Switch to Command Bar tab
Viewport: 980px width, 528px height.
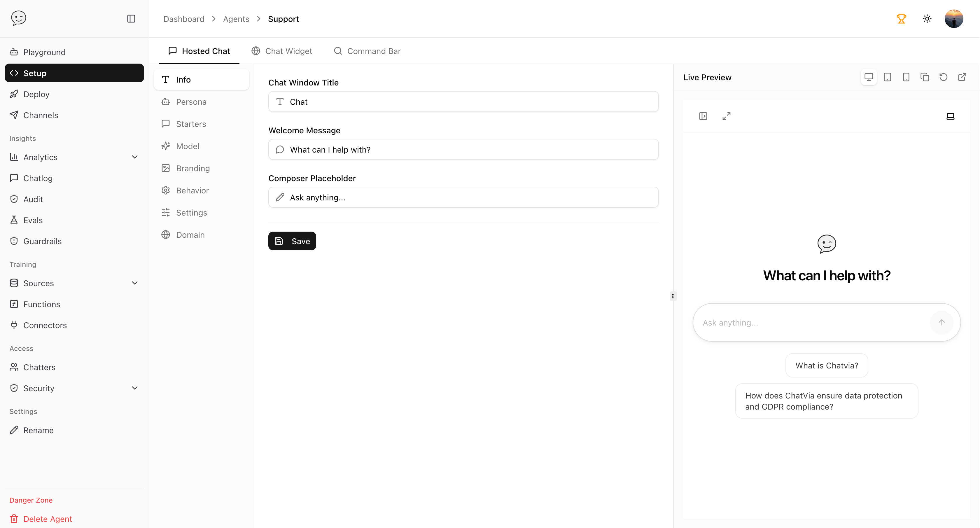[367, 51]
